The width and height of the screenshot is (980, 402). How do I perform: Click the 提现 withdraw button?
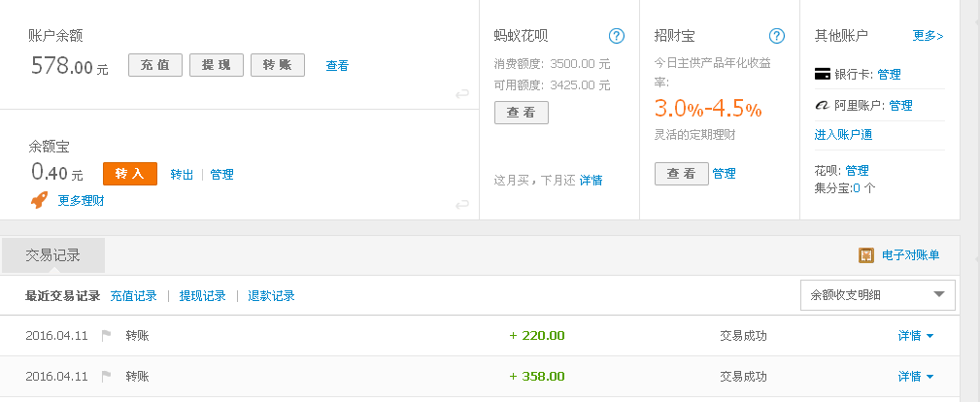216,65
